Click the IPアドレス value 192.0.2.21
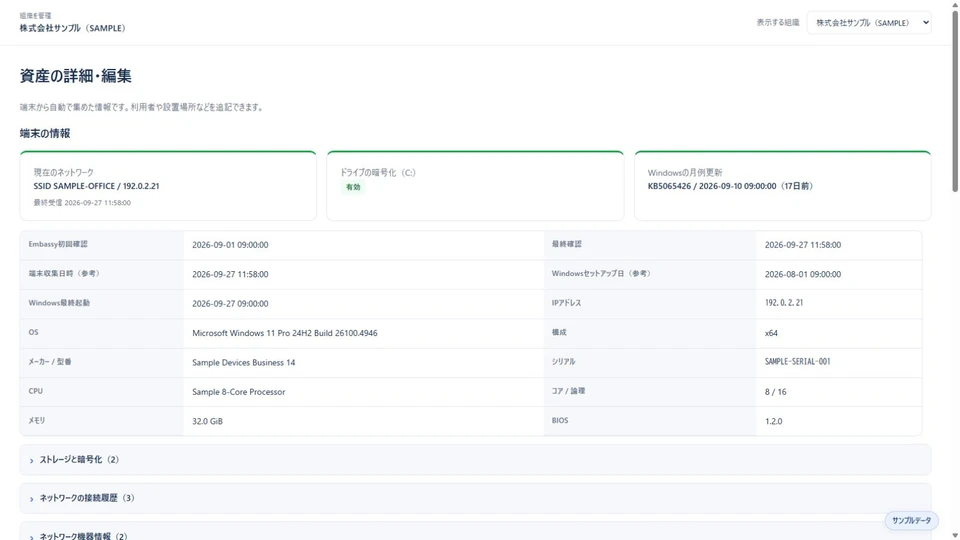This screenshot has width=960, height=540. [784, 303]
